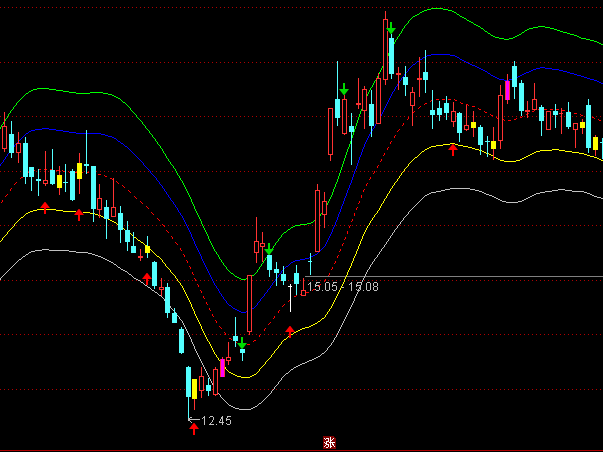Select the rightmost red up arrow on the yellow band
This screenshot has height=452, width=603.
tap(452, 150)
